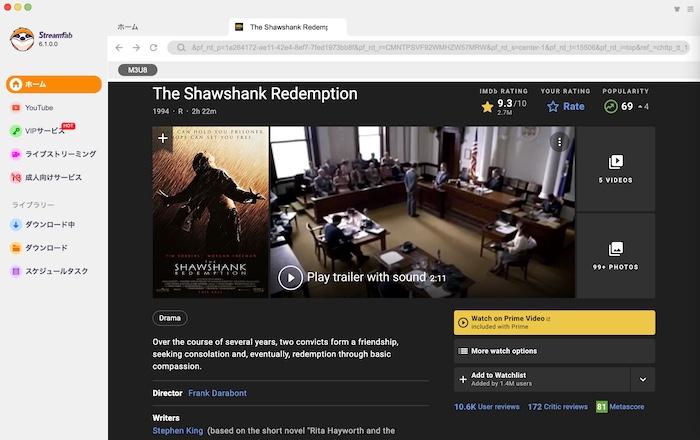Viewport: 700px width, 440px height.
Task: Click Watch on Prime Video button
Action: tap(554, 322)
